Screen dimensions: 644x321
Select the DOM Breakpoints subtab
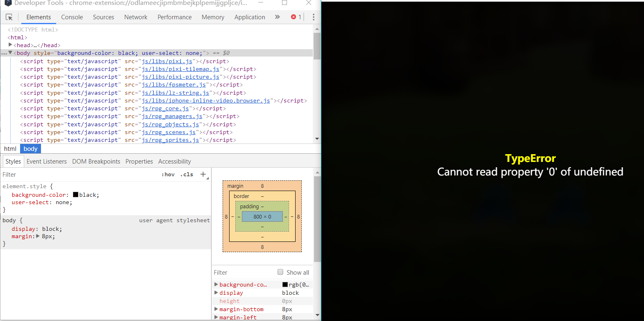coord(96,161)
